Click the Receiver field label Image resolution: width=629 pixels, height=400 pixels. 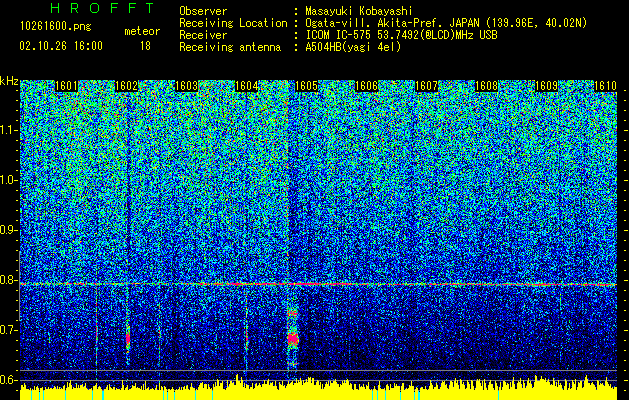203,35
